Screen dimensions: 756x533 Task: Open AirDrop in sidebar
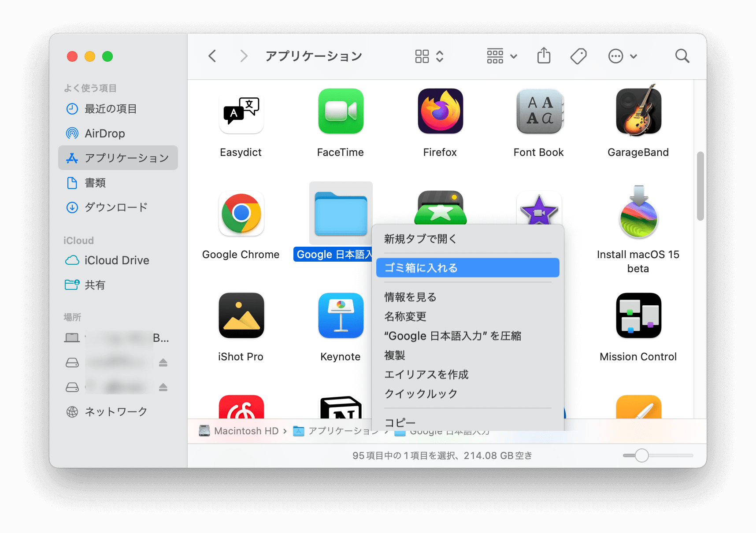(118, 133)
